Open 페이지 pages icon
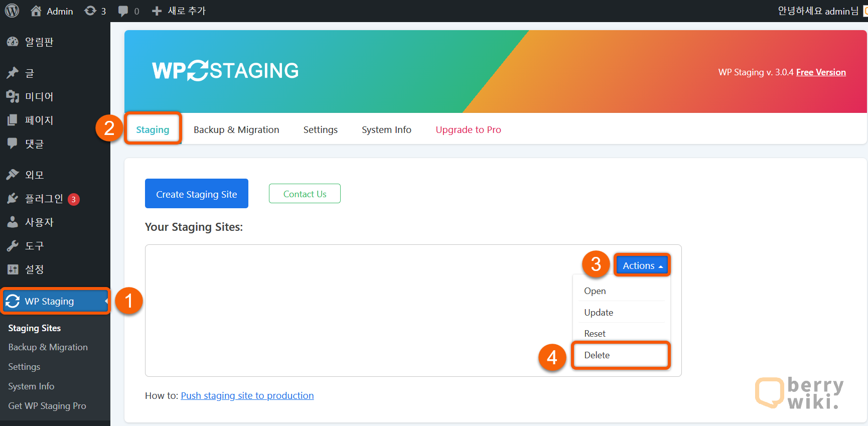This screenshot has width=868, height=426. click(x=13, y=120)
